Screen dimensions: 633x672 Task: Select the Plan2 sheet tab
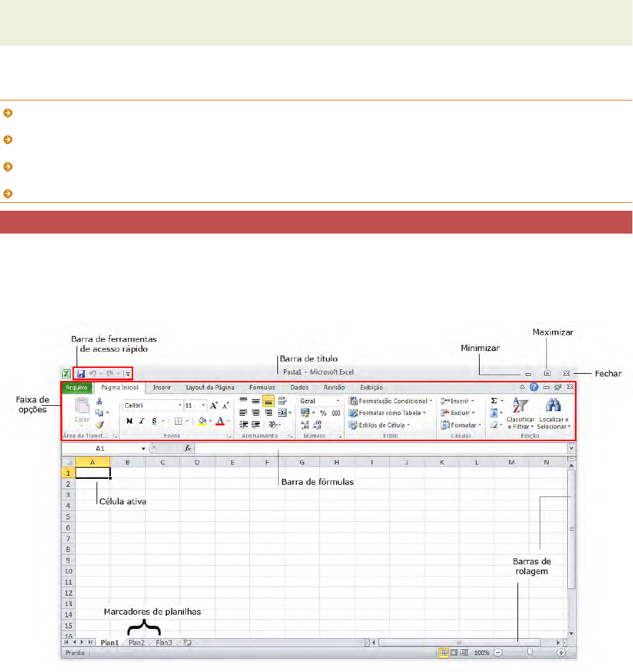pyautogui.click(x=137, y=643)
